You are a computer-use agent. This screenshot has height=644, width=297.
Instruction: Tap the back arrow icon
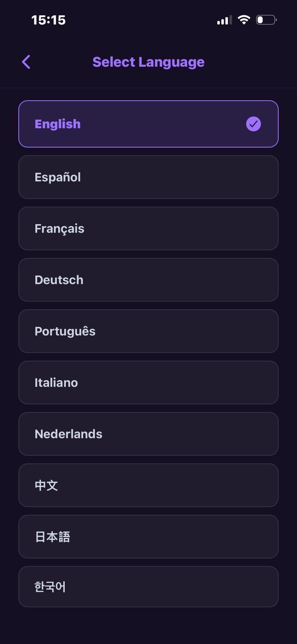[x=26, y=62]
